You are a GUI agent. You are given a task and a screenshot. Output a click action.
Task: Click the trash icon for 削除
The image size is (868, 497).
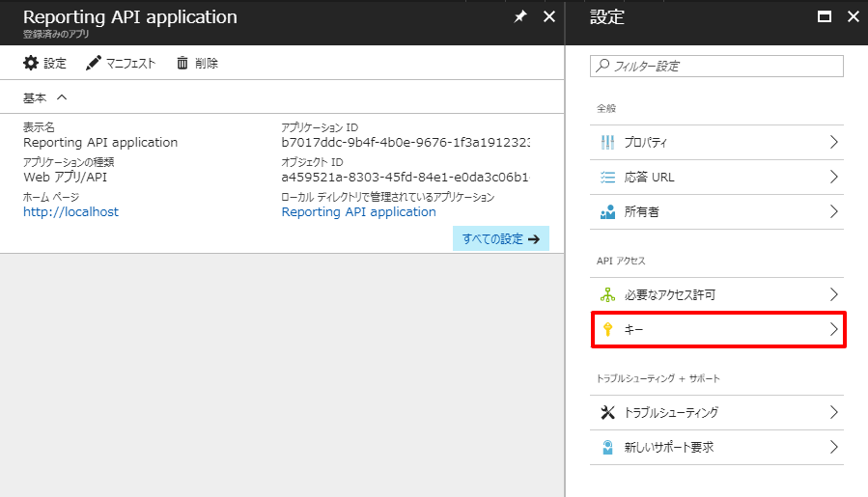[182, 63]
